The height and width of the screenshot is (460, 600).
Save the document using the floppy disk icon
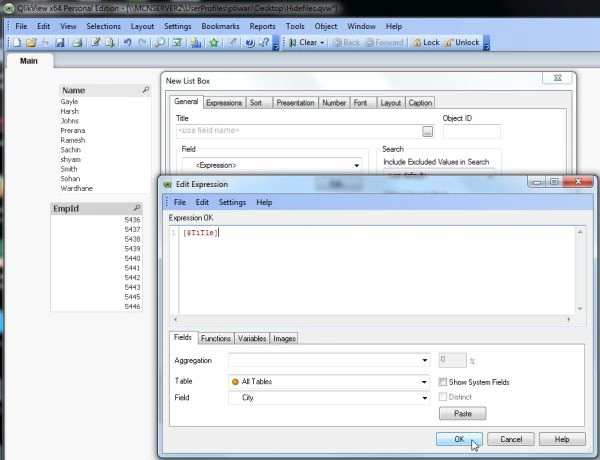(x=60, y=42)
